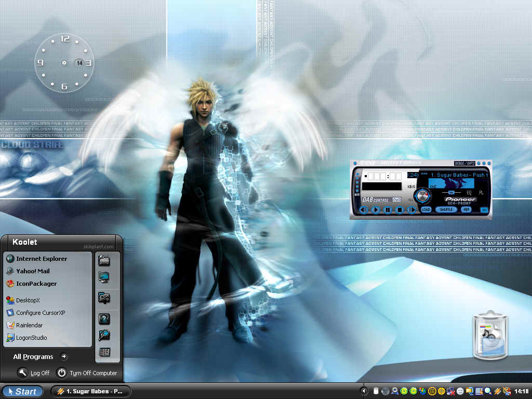This screenshot has width=532, height=399.
Task: Open the search magnifier icon in start menu
Action: click(104, 335)
